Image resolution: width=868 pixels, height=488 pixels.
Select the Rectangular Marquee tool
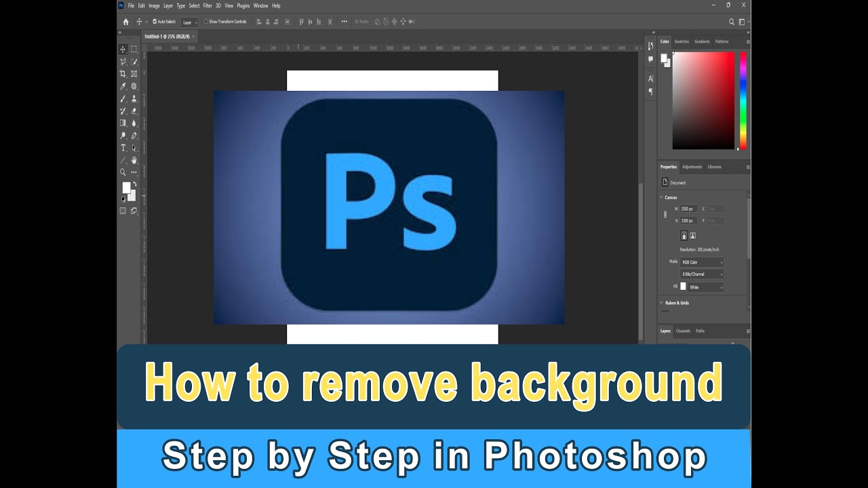click(134, 49)
